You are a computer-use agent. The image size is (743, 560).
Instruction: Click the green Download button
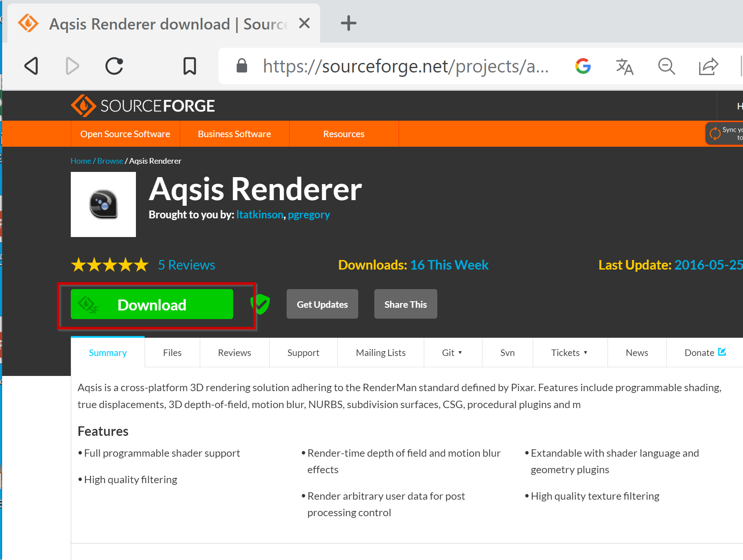pyautogui.click(x=152, y=304)
